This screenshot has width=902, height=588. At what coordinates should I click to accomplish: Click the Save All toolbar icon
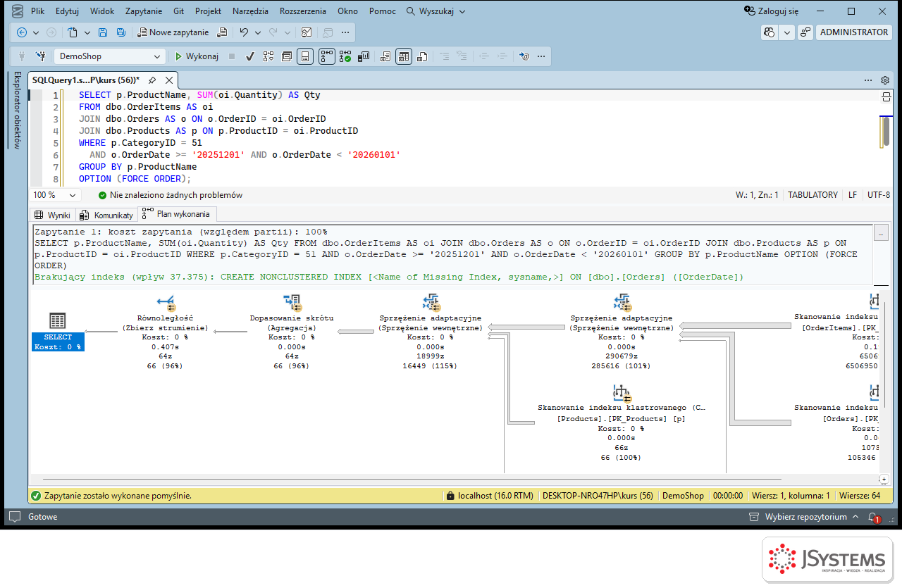pyautogui.click(x=121, y=32)
